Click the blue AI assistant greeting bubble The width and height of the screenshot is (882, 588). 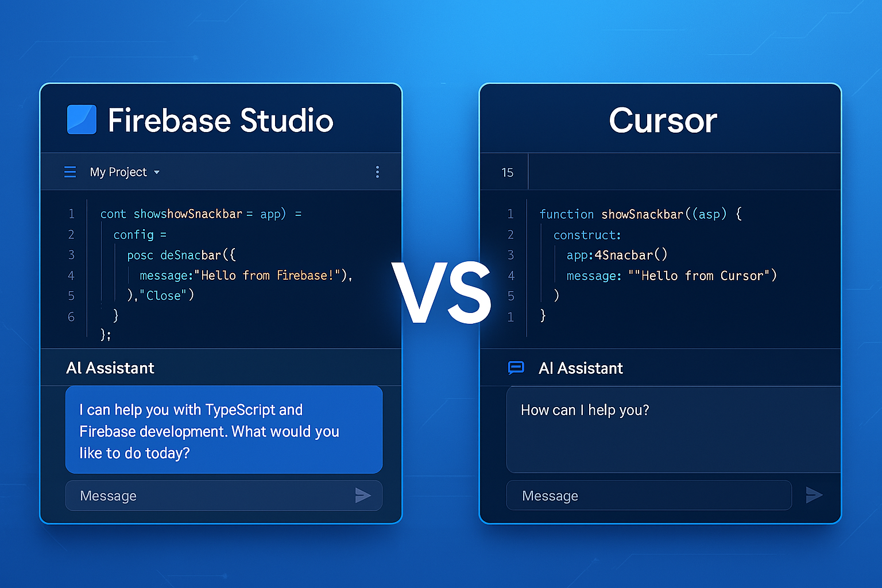223,430
